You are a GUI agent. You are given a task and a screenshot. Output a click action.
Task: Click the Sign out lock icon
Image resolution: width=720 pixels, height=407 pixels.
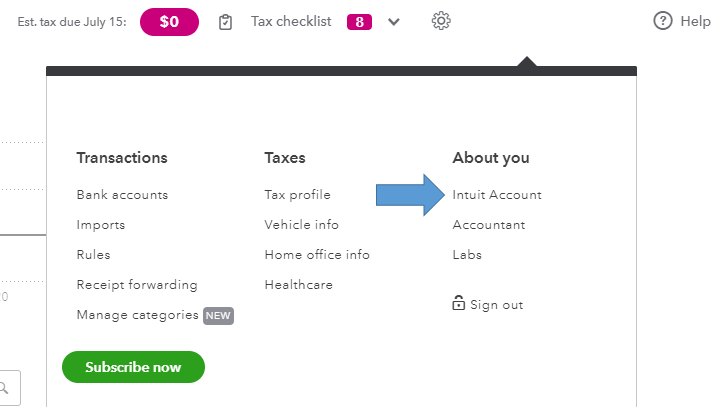coord(459,304)
